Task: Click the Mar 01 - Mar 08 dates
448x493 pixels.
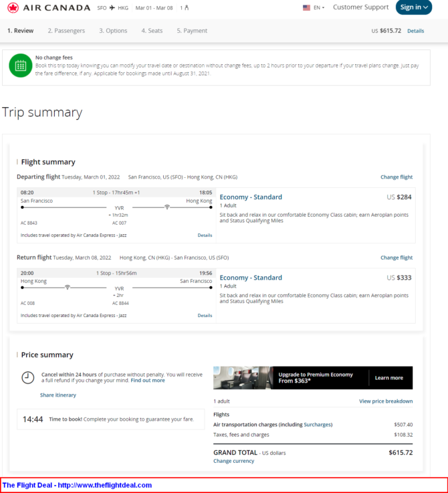Action: coord(154,8)
